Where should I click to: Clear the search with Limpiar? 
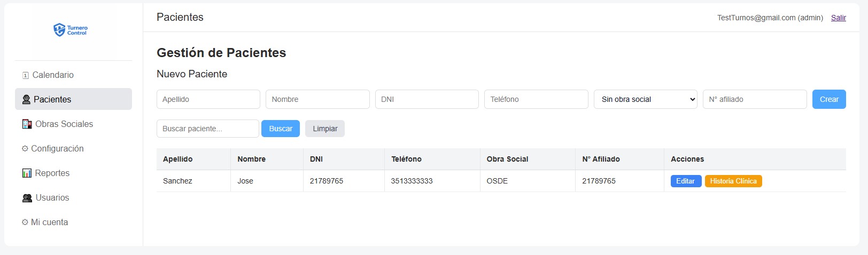[325, 129]
